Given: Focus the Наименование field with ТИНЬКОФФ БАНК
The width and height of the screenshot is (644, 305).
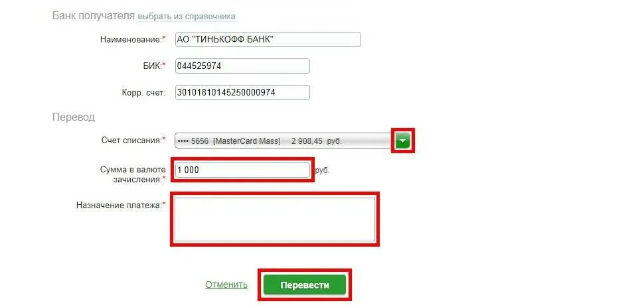Looking at the screenshot, I should (x=268, y=40).
